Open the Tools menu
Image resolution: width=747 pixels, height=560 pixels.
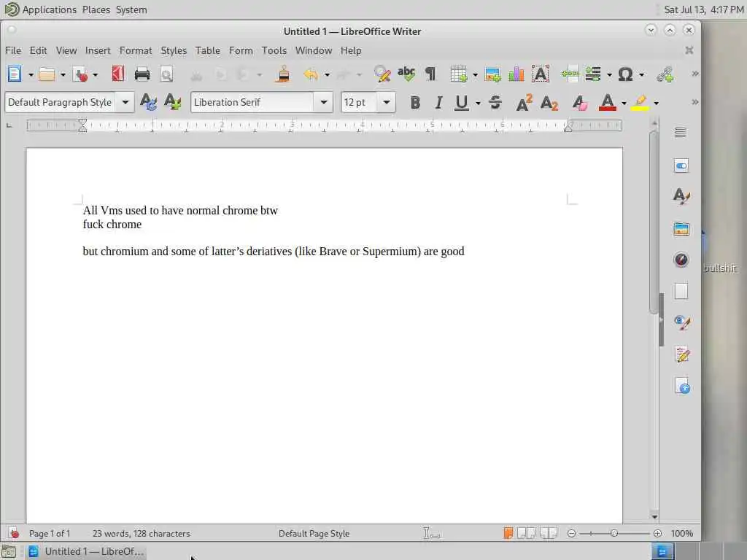[x=274, y=50]
